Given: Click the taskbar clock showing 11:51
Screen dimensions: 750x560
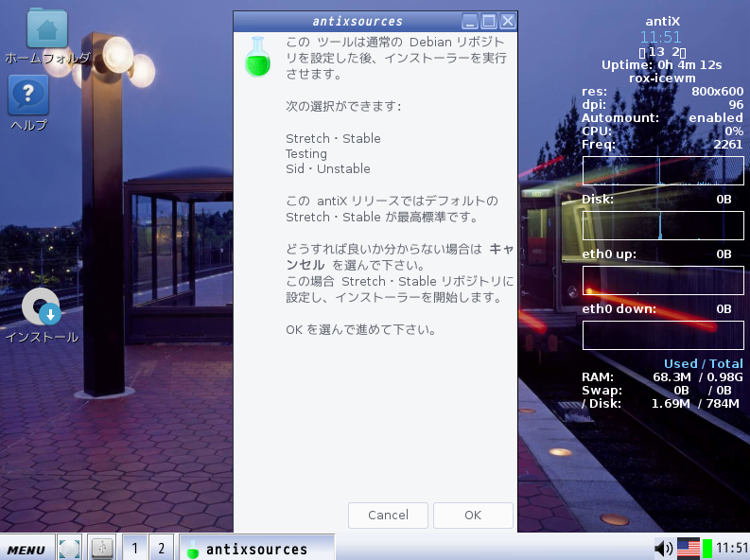Looking at the screenshot, I should click(x=732, y=548).
